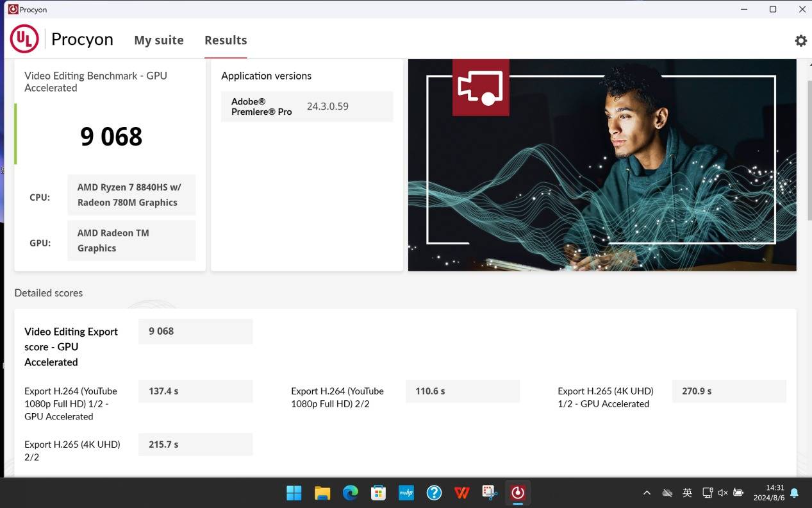Click the Procyon taskbar icon
The height and width of the screenshot is (508, 812).
(518, 493)
